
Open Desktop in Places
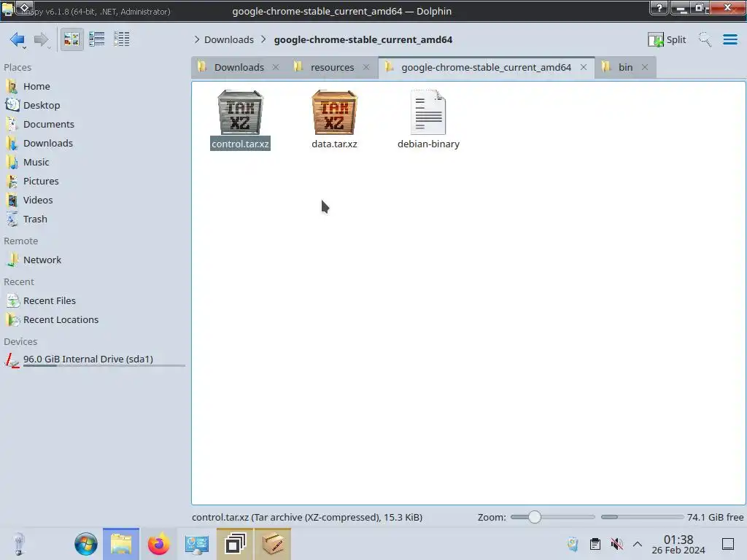coord(42,105)
